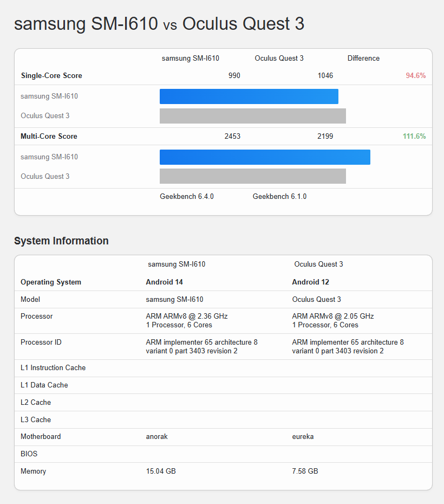Click the L1 Instruction Cache label
Viewport: 444px width, 504px height.
[x=53, y=368]
